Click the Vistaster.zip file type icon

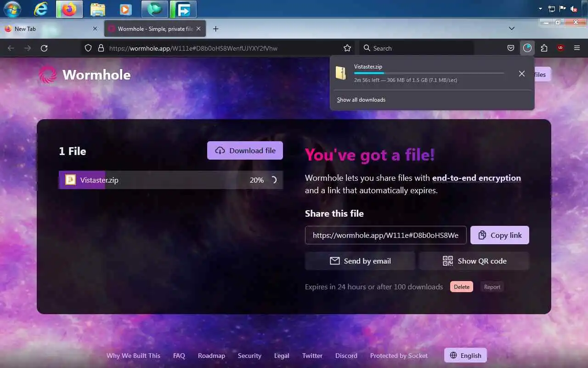pyautogui.click(x=70, y=180)
